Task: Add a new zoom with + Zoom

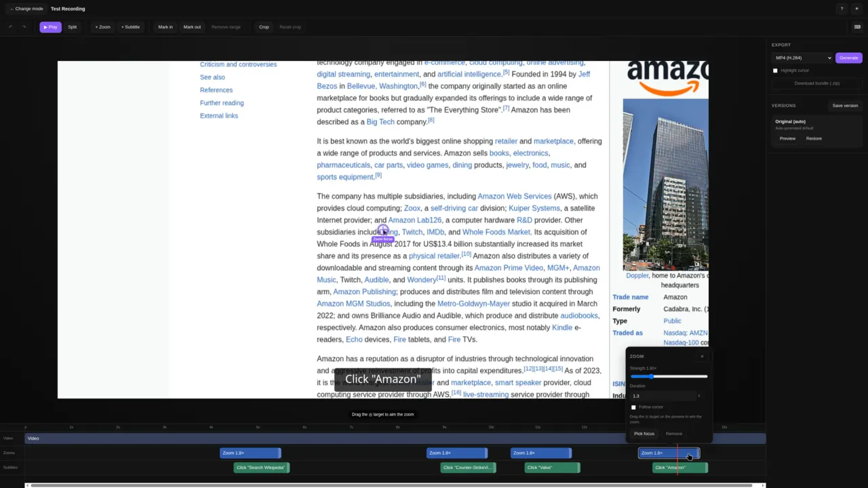Action: click(x=103, y=27)
